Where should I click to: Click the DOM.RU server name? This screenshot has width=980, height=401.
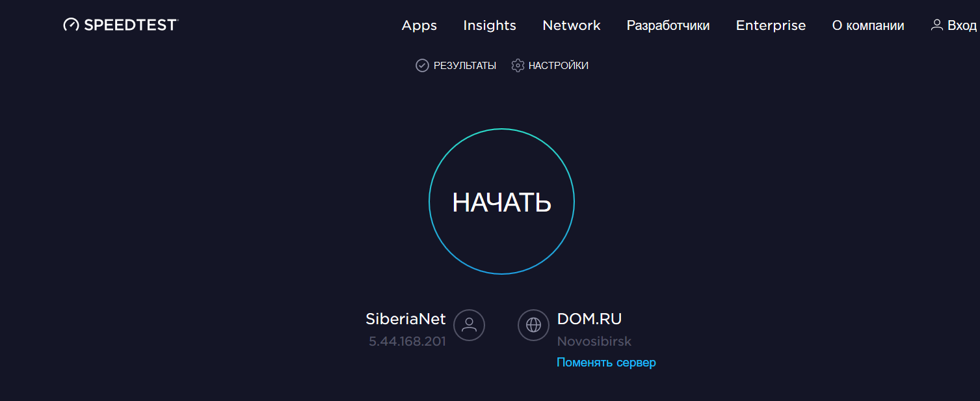[589, 319]
